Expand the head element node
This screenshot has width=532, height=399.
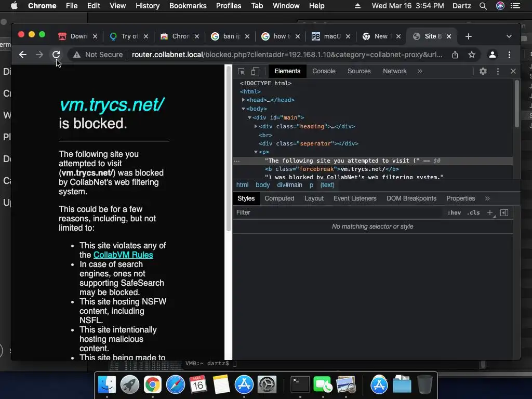tap(243, 100)
